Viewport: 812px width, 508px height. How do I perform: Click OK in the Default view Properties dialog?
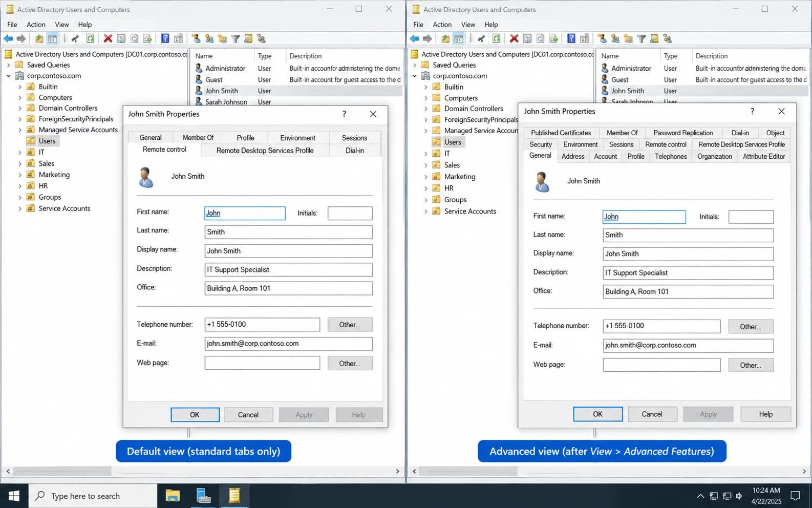tap(195, 415)
